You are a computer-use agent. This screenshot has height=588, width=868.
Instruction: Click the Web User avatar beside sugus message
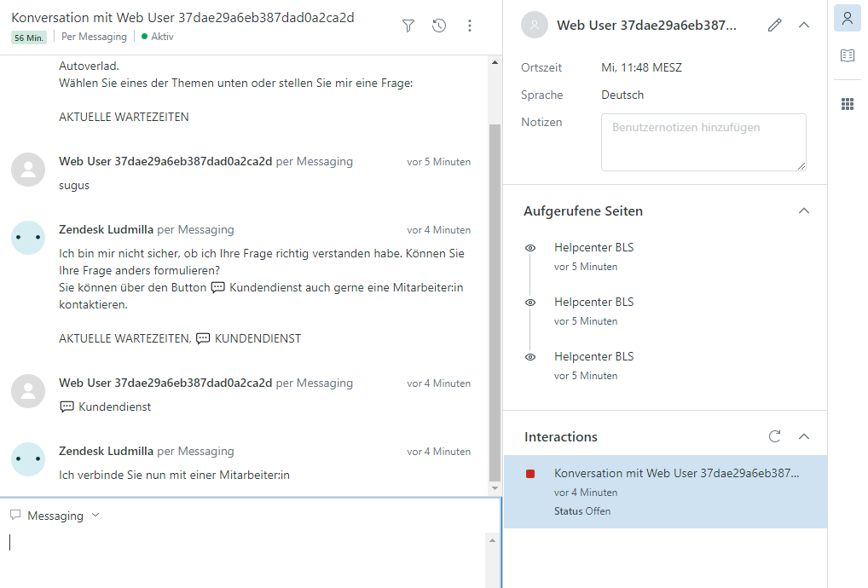tap(28, 170)
